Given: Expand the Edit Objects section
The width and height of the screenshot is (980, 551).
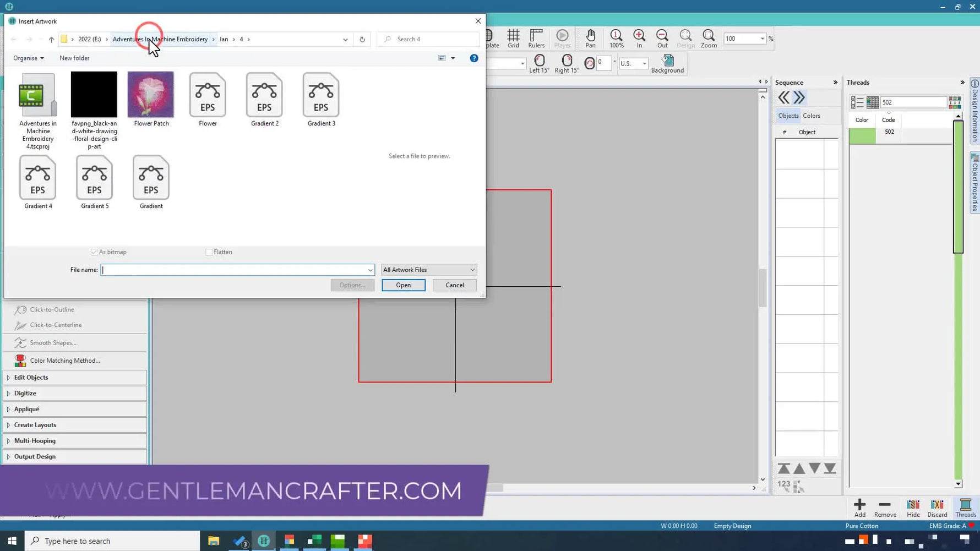Looking at the screenshot, I should pos(31,377).
